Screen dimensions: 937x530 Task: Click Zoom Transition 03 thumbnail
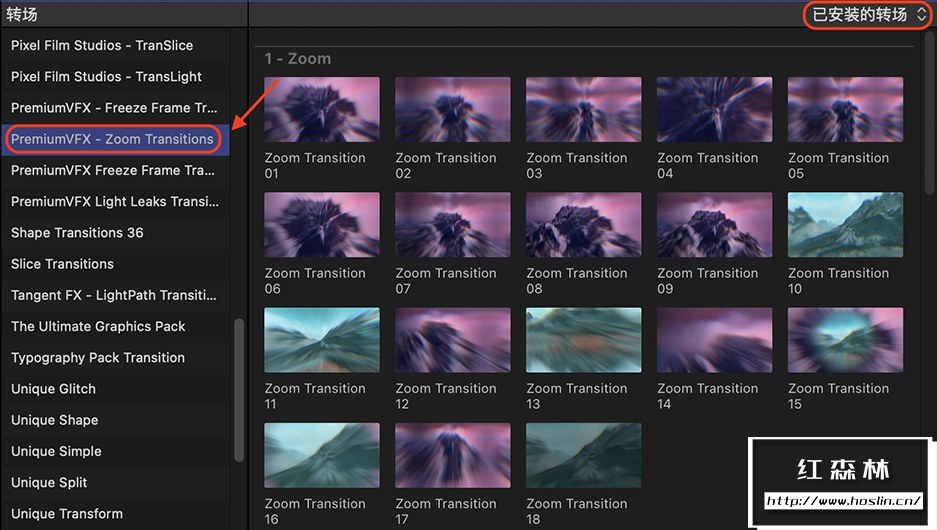click(584, 109)
